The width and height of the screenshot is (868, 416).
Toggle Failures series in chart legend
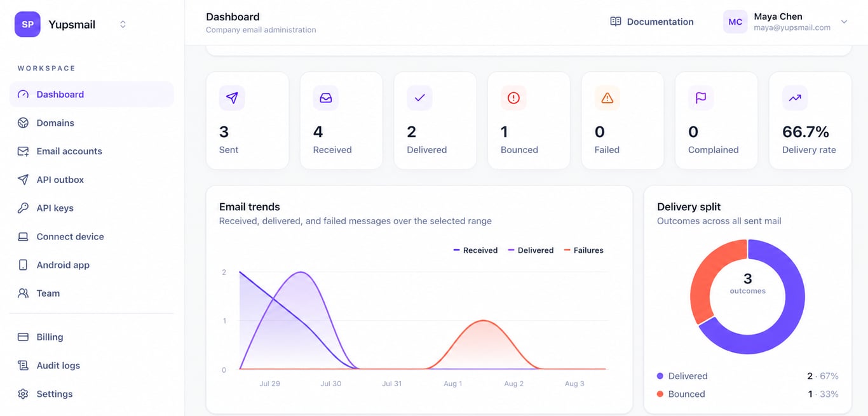coord(583,250)
